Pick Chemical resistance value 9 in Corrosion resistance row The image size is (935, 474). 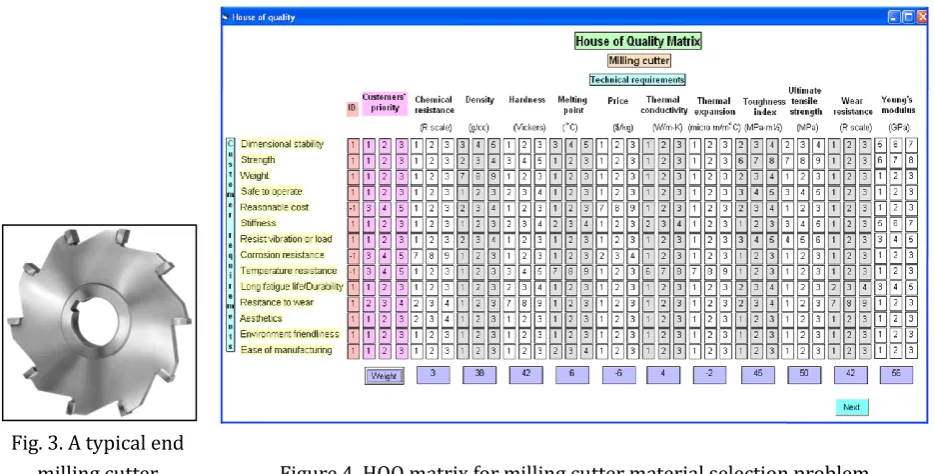click(x=445, y=255)
